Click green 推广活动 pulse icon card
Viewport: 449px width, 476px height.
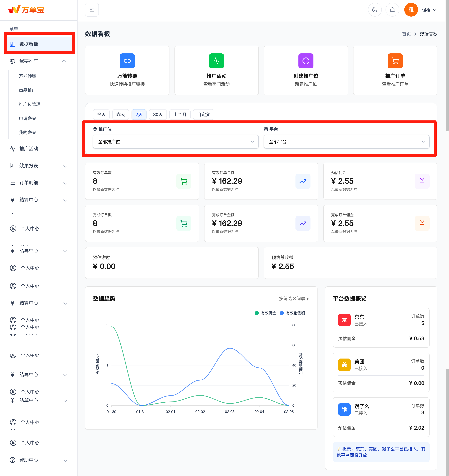click(216, 61)
